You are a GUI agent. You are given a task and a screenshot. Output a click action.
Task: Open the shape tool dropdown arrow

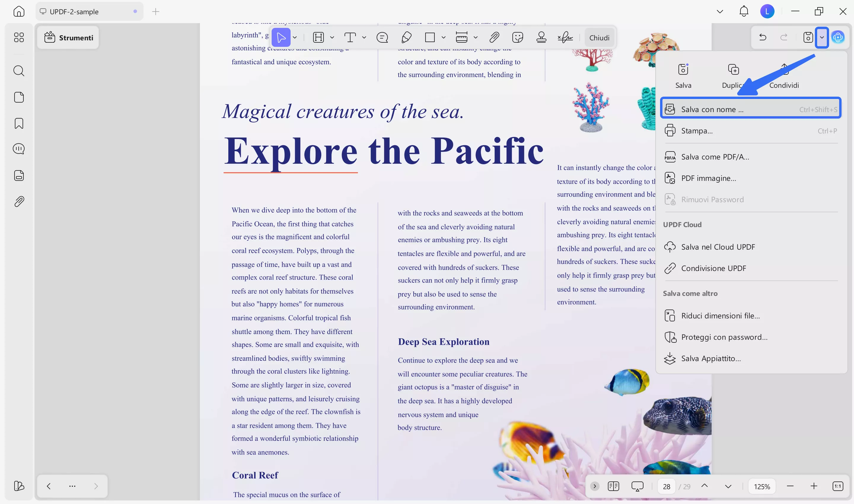tap(443, 37)
